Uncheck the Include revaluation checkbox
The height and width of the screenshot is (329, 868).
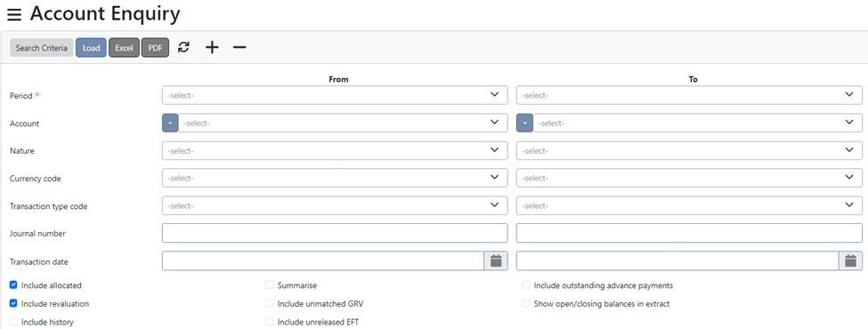[13, 303]
